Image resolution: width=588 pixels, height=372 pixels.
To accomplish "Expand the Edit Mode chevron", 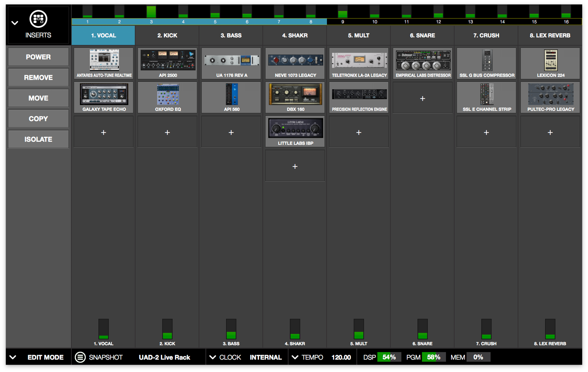I will [13, 357].
